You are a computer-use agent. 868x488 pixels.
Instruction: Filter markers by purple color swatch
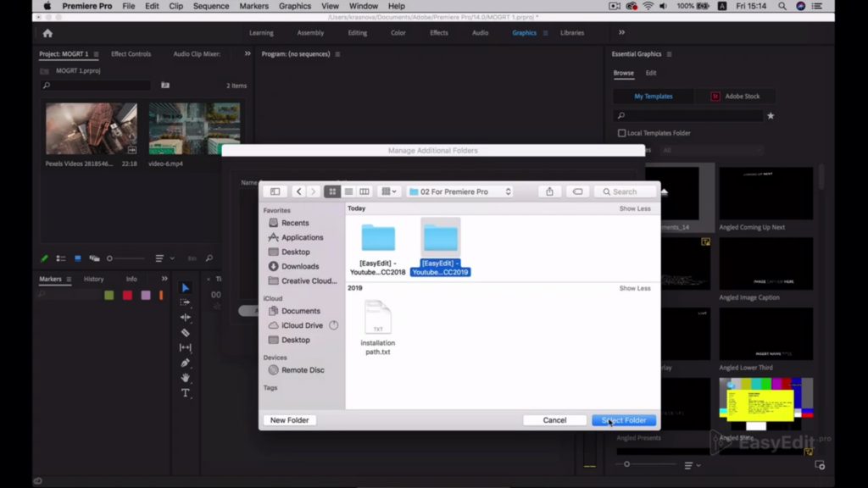pos(146,296)
